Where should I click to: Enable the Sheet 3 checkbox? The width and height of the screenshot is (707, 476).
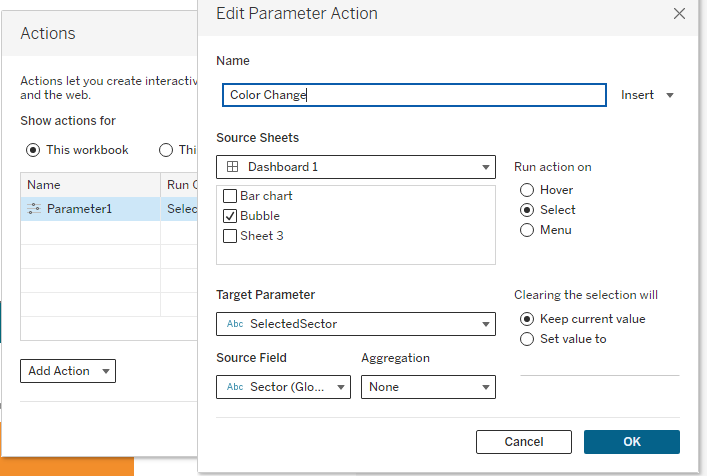click(230, 236)
